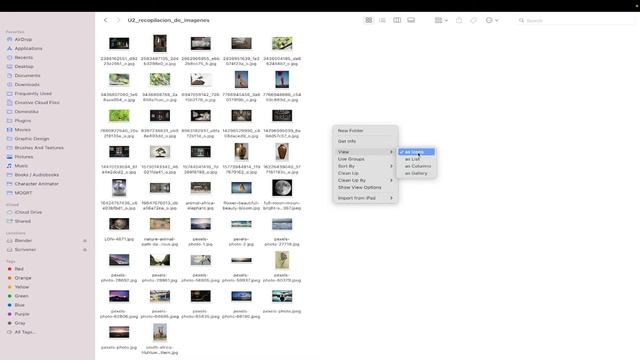Expand the Clean Up By submenu
The height and width of the screenshot is (360, 640).
click(365, 180)
